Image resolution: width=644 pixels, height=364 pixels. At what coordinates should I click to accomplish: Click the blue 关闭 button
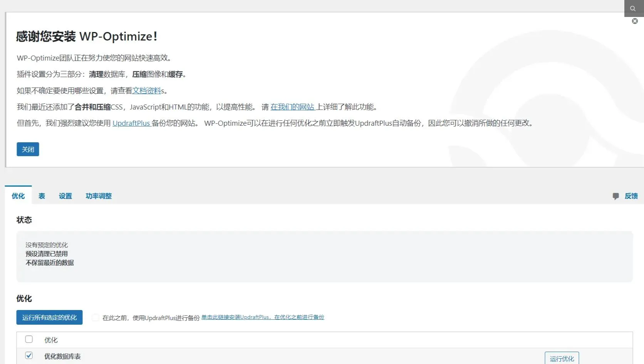(28, 149)
